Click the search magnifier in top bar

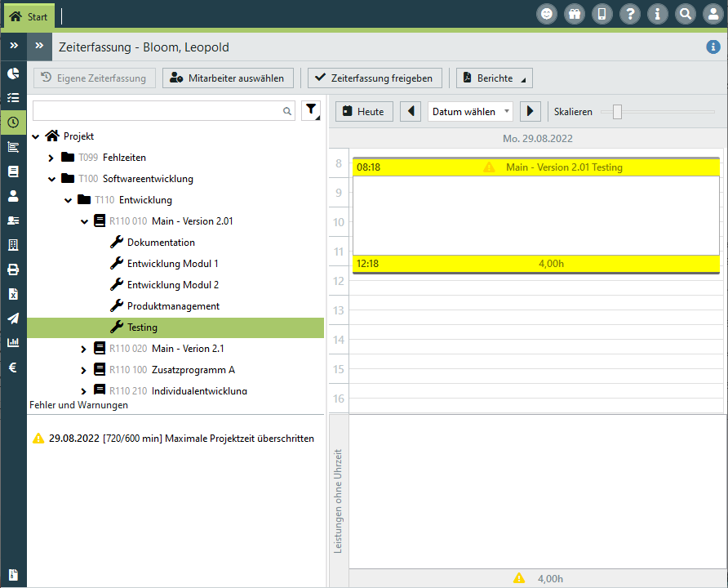(x=686, y=14)
